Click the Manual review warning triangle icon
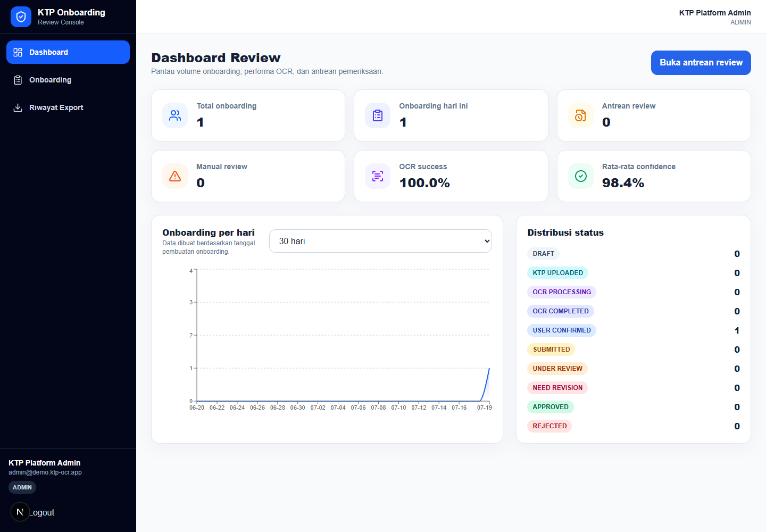The image size is (766, 532). coord(175,176)
